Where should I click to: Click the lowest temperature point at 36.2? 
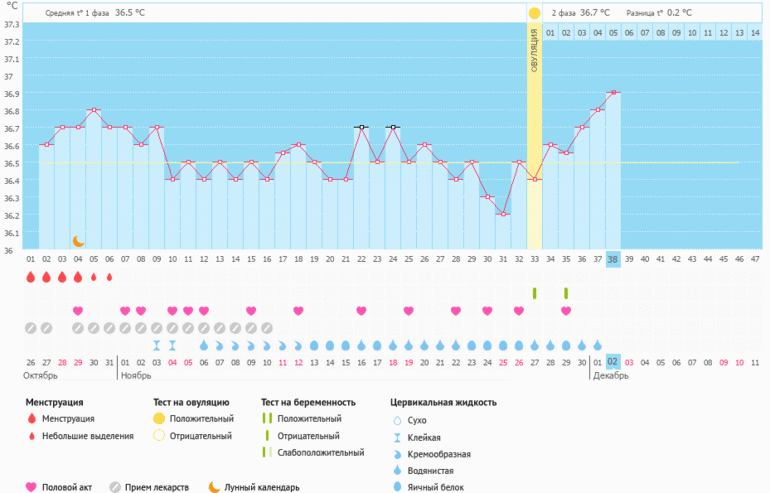[x=503, y=214]
